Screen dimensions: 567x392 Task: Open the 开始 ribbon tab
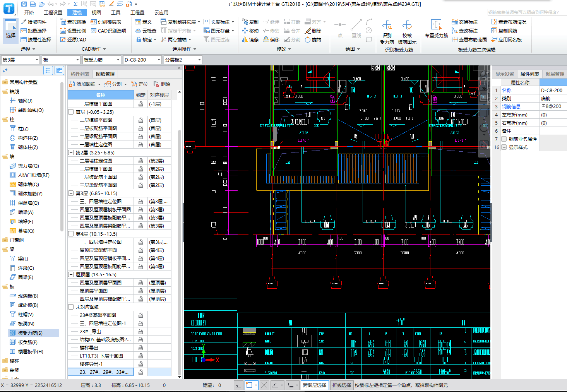click(29, 12)
